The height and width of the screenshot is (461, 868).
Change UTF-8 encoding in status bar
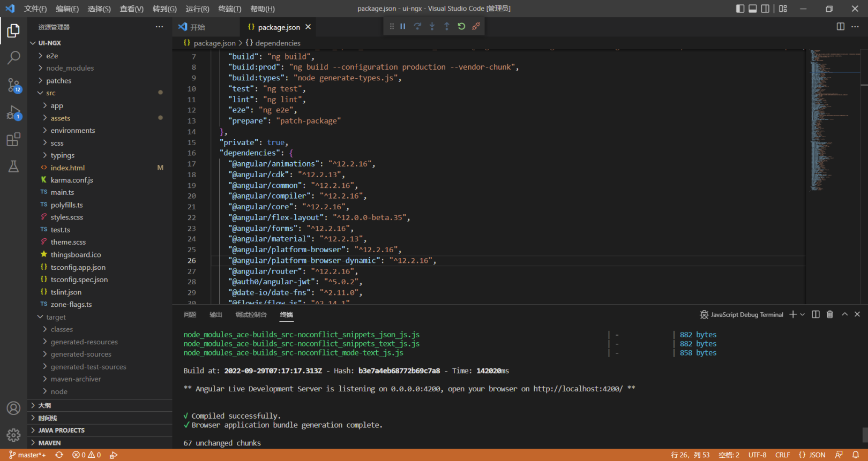click(x=757, y=455)
